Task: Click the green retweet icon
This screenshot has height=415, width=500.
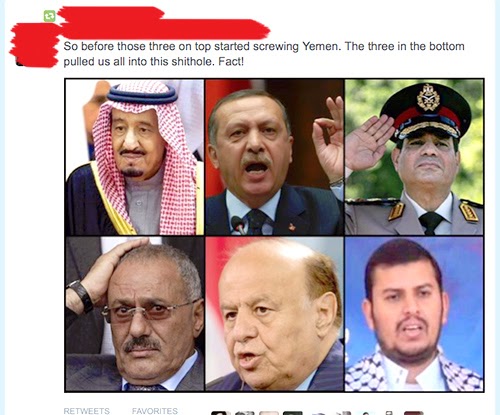Action: click(x=49, y=16)
